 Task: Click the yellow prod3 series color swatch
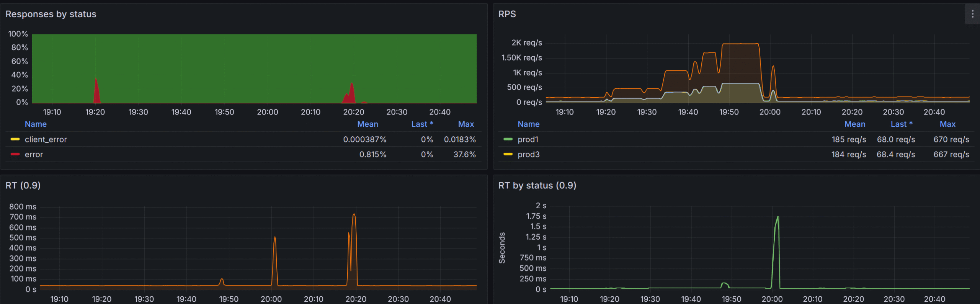click(508, 154)
